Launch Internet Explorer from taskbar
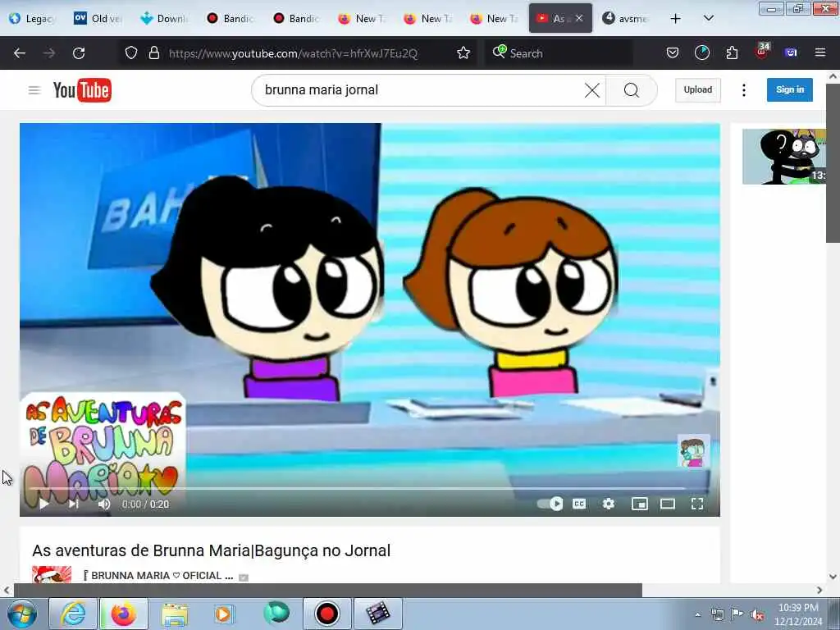The width and height of the screenshot is (840, 630). click(x=73, y=614)
